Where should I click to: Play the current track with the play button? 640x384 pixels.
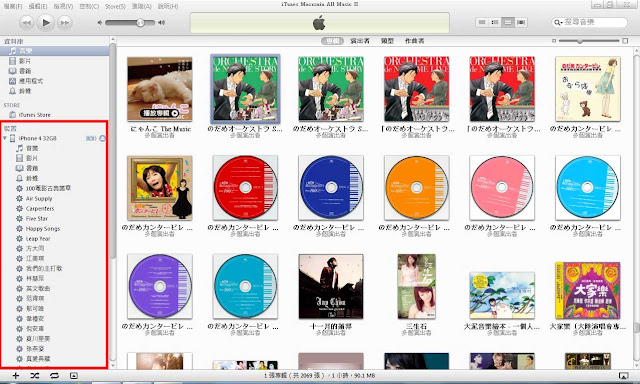point(46,22)
